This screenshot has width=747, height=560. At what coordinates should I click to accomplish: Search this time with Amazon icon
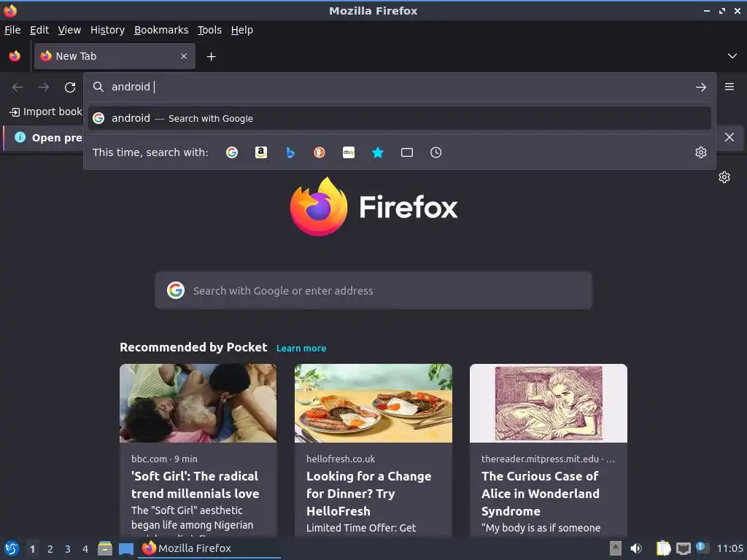pyautogui.click(x=261, y=152)
